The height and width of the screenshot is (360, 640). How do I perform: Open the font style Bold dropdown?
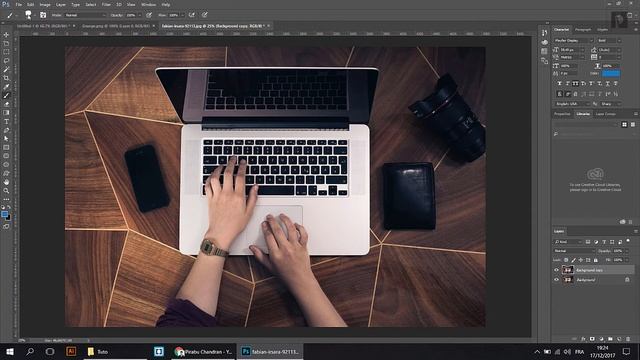click(x=609, y=40)
